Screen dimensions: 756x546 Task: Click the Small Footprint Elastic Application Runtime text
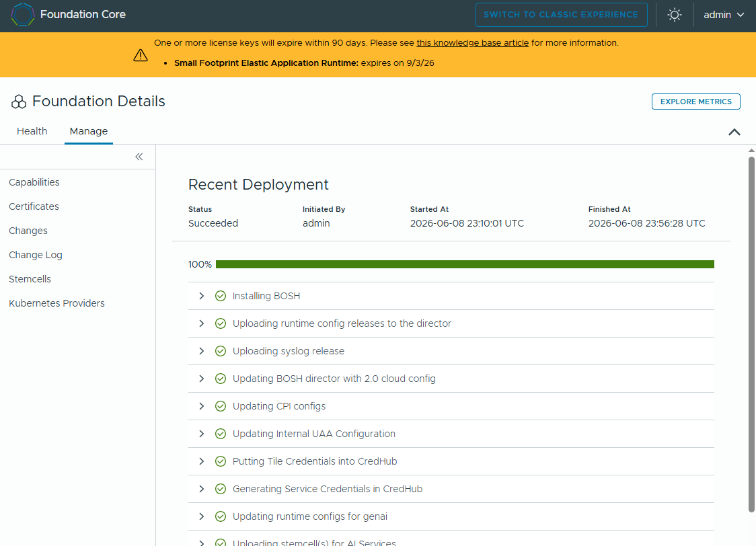(266, 63)
